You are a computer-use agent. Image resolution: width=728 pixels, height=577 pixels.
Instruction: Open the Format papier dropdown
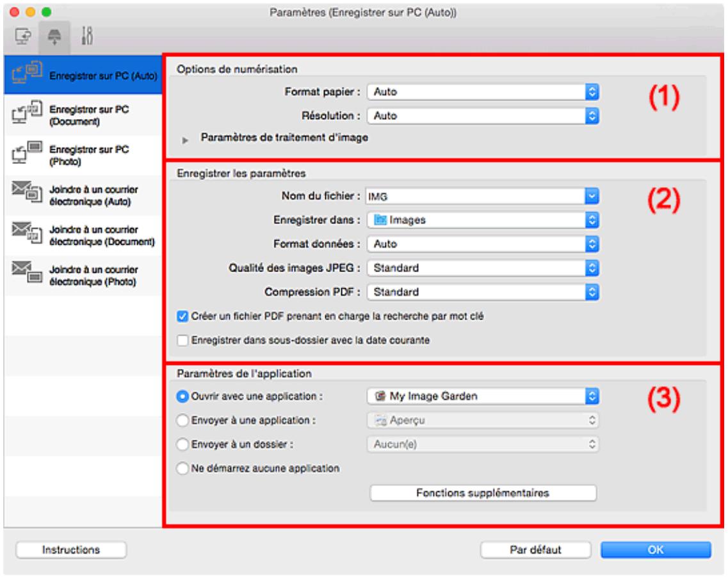pos(483,92)
